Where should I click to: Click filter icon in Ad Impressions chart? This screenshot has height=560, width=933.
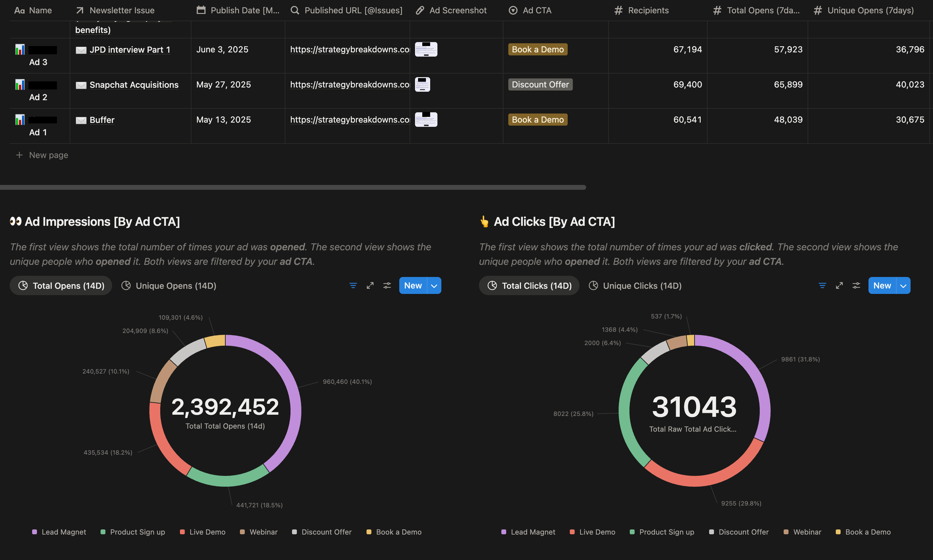pyautogui.click(x=353, y=286)
